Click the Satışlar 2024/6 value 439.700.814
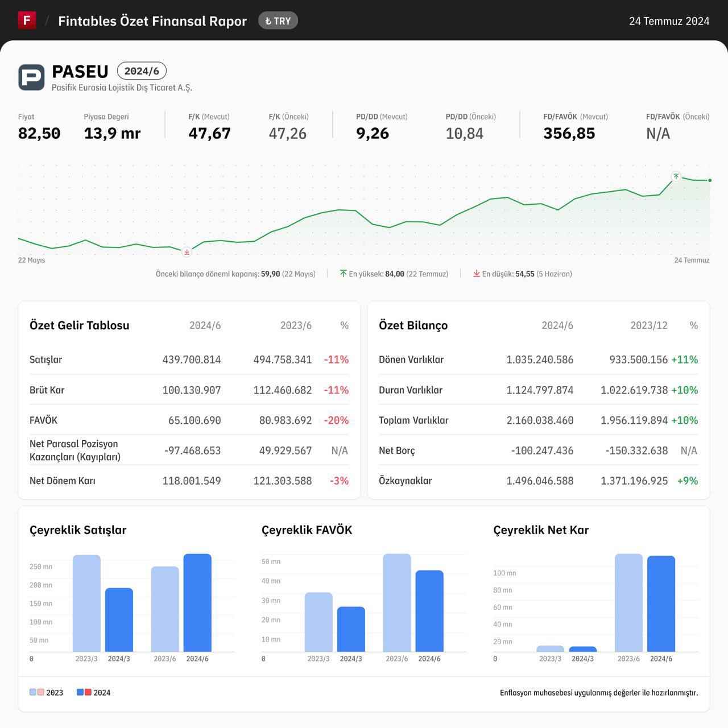 (x=192, y=359)
